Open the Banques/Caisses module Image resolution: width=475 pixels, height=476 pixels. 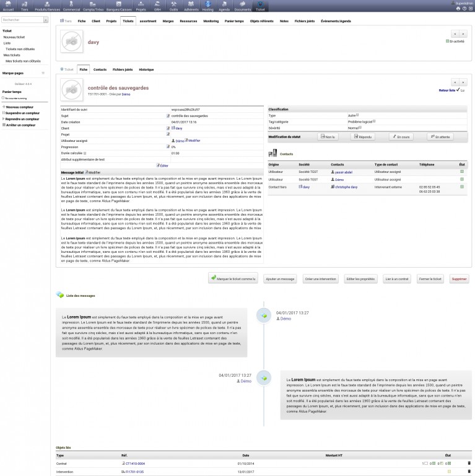(x=119, y=6)
